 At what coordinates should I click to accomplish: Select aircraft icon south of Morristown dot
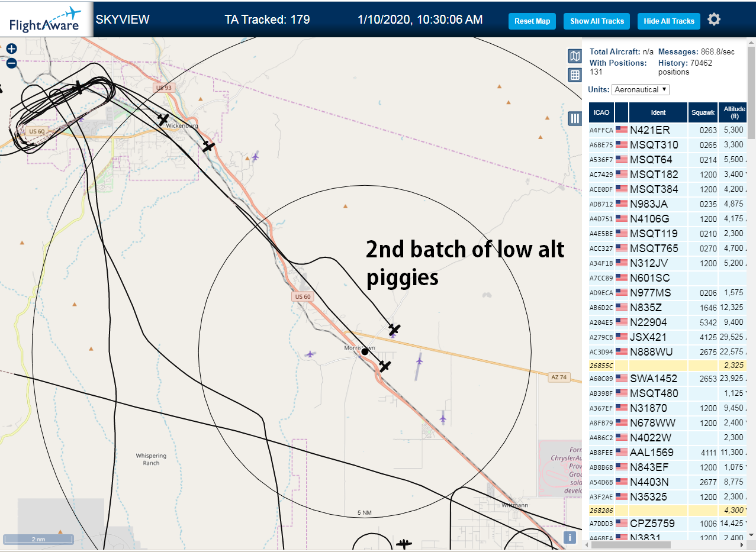[x=385, y=366]
